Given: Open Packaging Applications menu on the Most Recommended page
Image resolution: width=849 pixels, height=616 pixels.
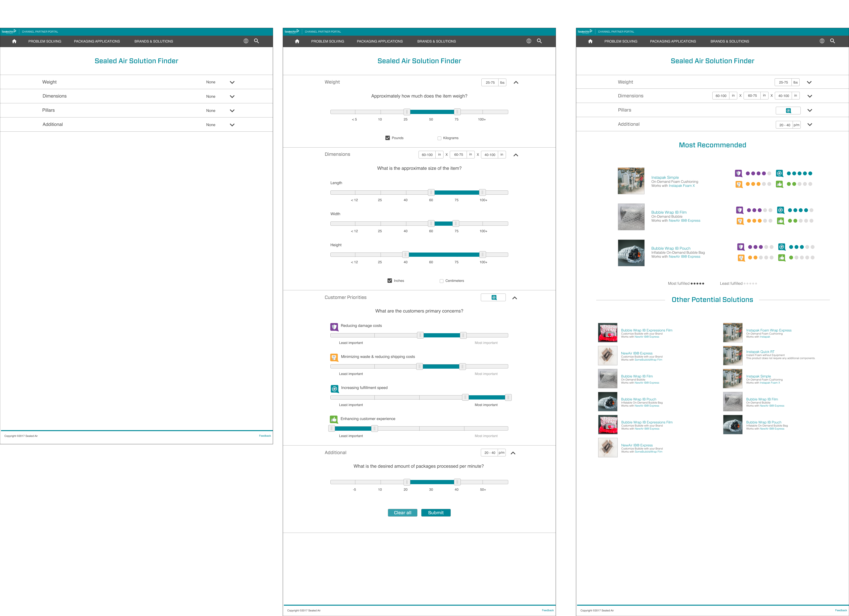Looking at the screenshot, I should 673,42.
